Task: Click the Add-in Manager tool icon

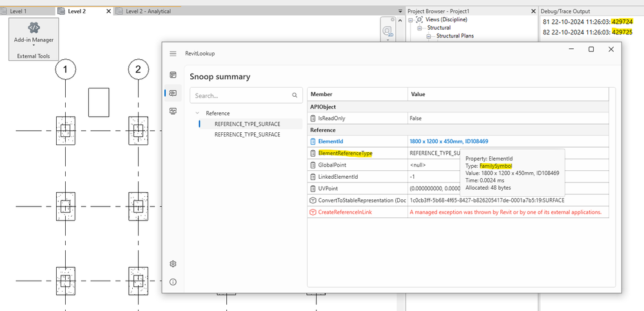Action: pyautogui.click(x=34, y=28)
